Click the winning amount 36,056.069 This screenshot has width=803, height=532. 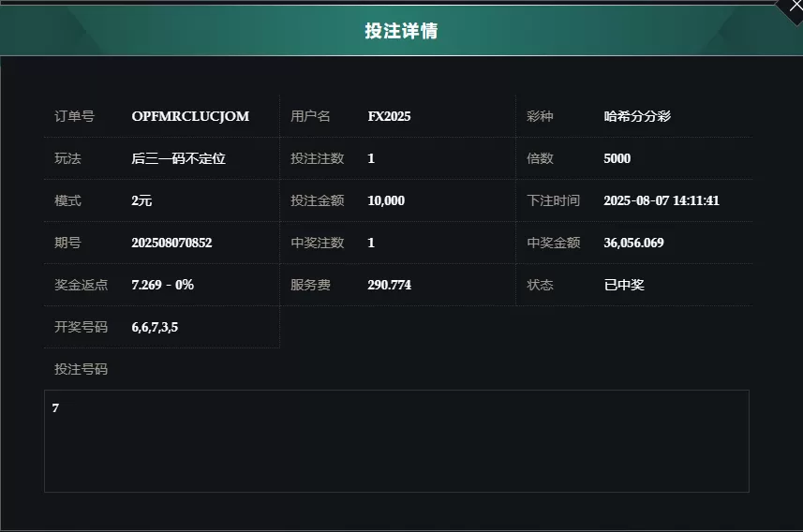pyautogui.click(x=633, y=243)
